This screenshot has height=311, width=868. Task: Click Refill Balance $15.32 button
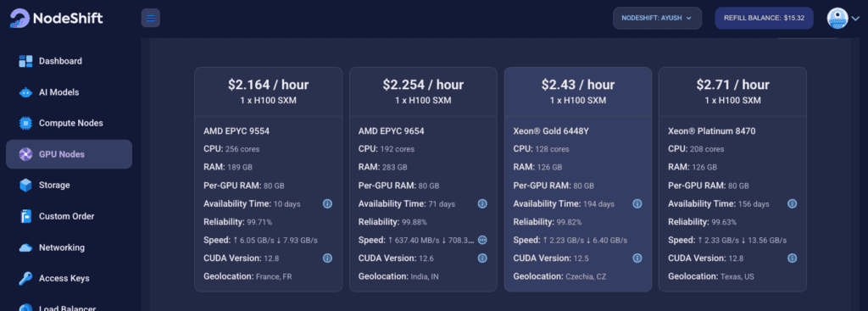(x=764, y=19)
